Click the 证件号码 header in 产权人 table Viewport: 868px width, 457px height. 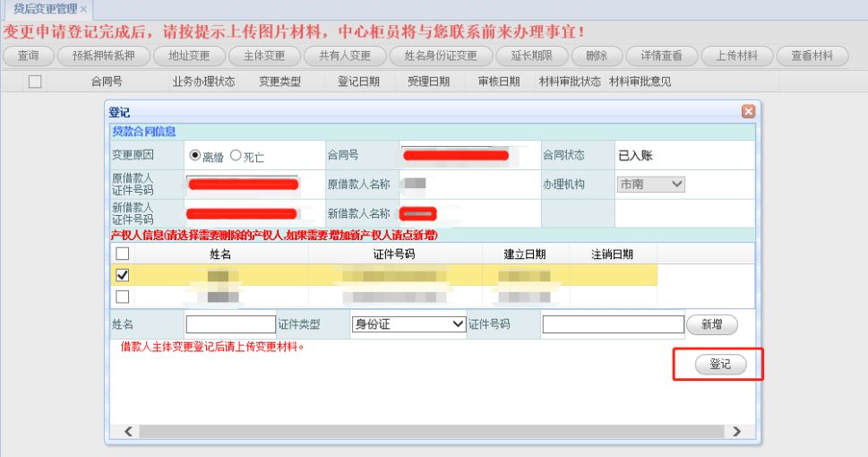tap(394, 254)
